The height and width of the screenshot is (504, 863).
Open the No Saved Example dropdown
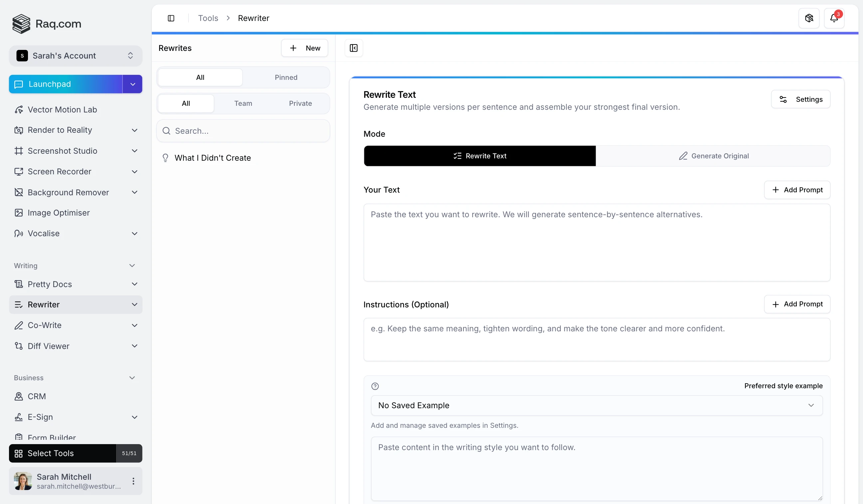click(596, 405)
